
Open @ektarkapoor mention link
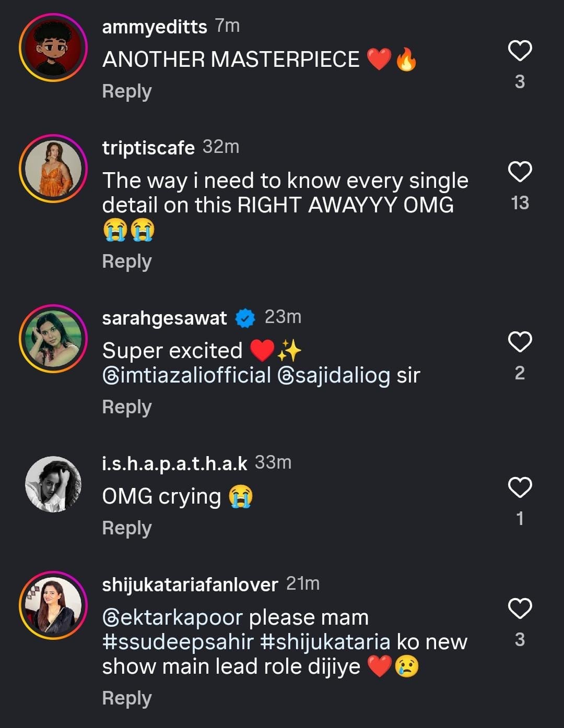coord(172,618)
